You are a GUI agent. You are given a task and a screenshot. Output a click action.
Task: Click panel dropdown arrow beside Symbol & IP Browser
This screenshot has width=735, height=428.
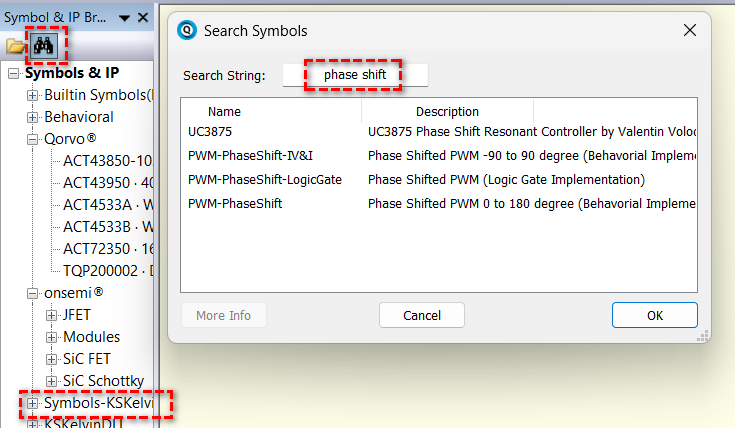click(x=123, y=18)
